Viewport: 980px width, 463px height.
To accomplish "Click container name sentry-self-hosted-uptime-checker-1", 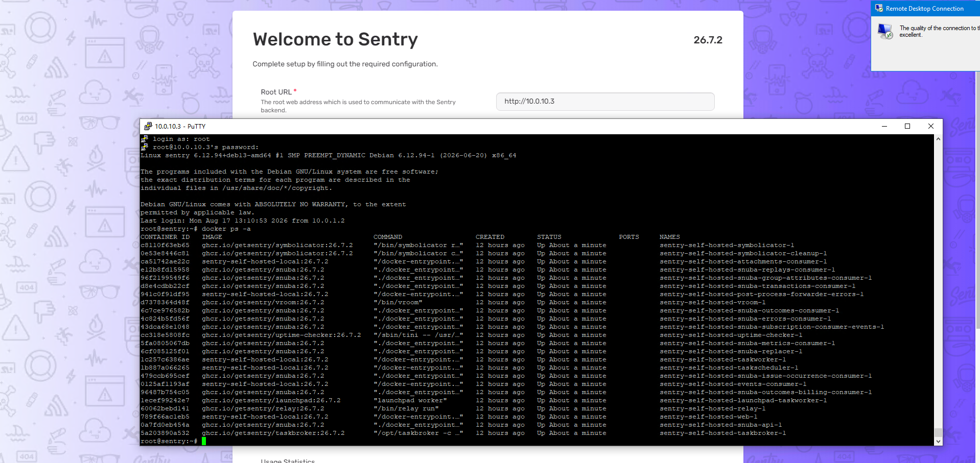I will tap(731, 335).
